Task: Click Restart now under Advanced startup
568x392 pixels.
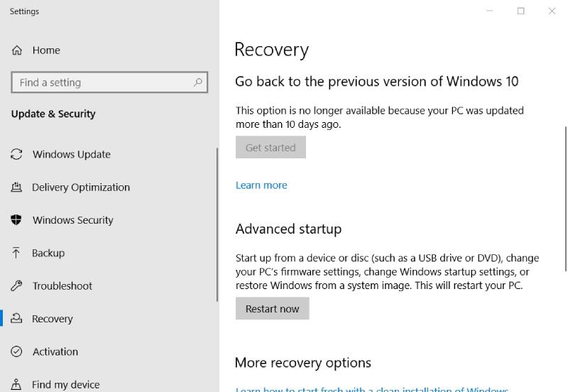Action: click(272, 308)
